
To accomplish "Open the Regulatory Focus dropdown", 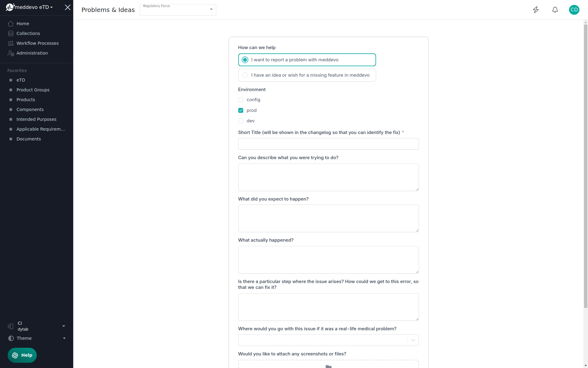I will coord(178,10).
